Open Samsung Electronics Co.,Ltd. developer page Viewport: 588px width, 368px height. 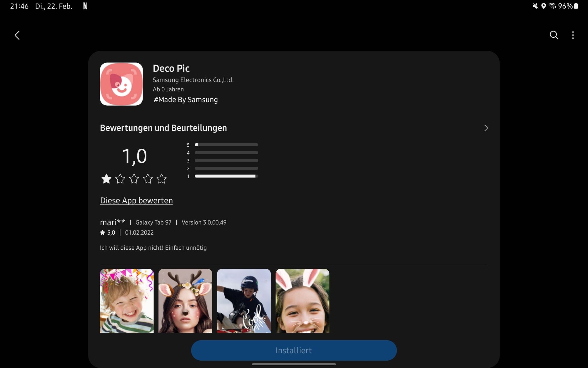[193, 80]
